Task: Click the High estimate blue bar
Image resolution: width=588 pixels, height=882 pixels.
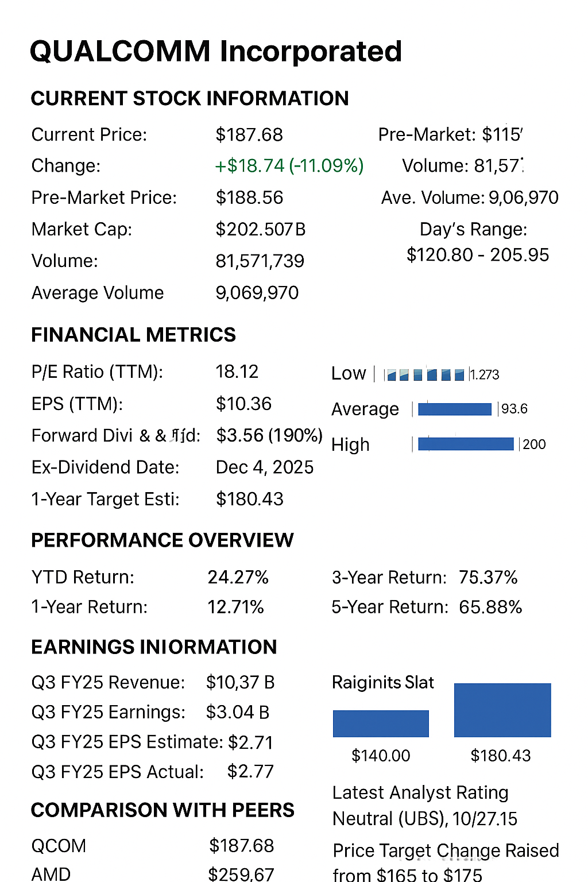Action: pyautogui.click(x=466, y=444)
